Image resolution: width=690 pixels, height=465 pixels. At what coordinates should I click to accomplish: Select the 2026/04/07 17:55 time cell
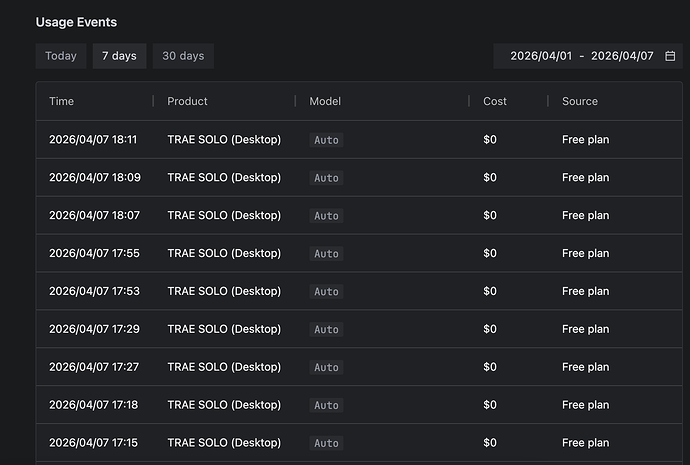(x=95, y=253)
